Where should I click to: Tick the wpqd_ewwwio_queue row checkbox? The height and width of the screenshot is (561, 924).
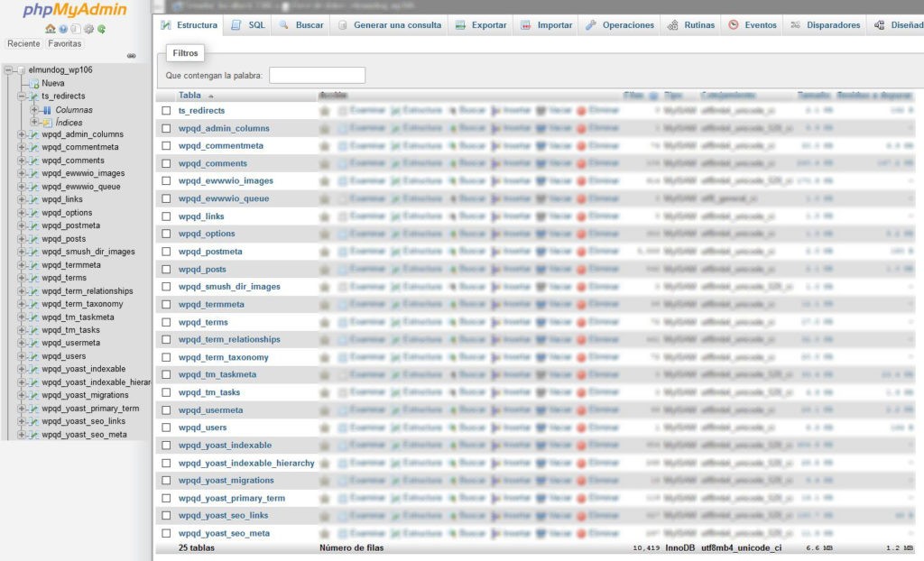pos(166,198)
